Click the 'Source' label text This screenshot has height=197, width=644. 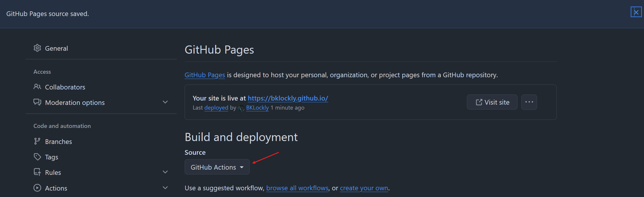coord(195,152)
